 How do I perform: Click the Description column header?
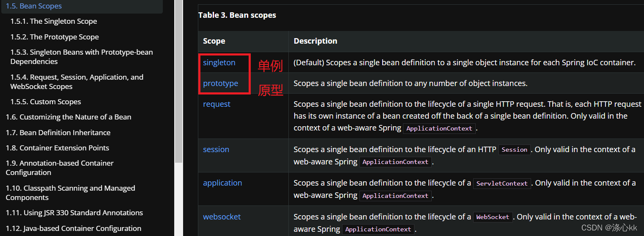(x=315, y=41)
